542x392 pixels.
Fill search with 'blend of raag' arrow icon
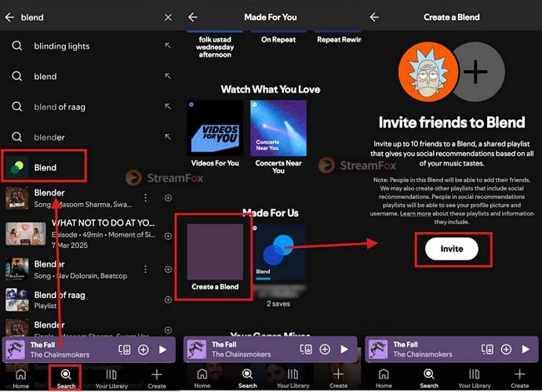pyautogui.click(x=168, y=107)
